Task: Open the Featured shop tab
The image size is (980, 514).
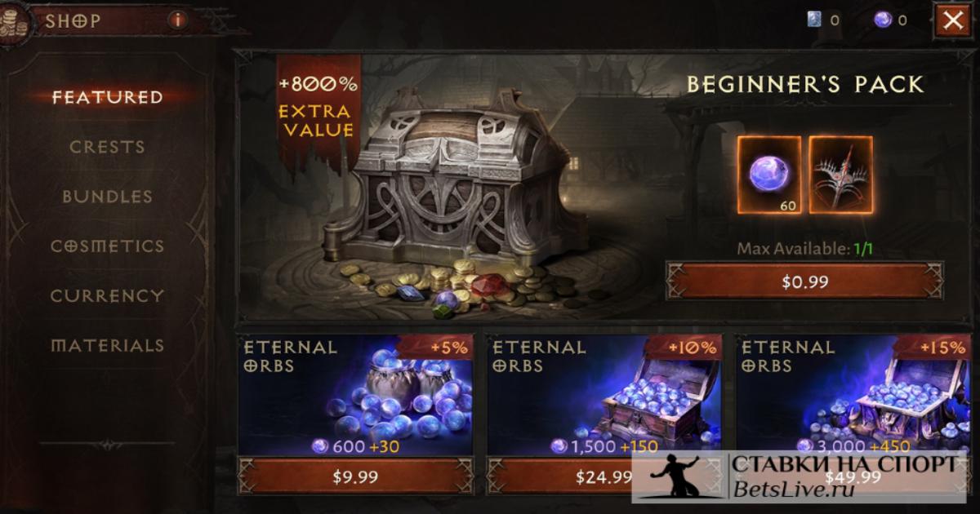Action: click(x=108, y=97)
